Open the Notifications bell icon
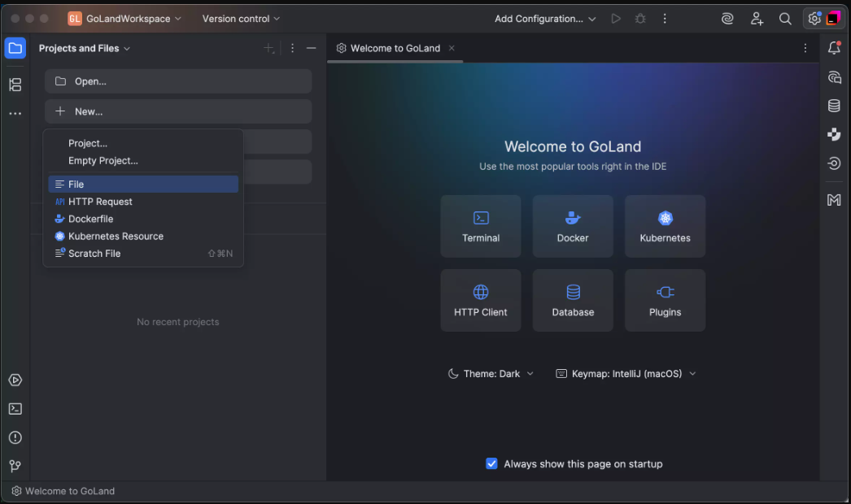Screen dimensions: 851x504 [x=834, y=48]
